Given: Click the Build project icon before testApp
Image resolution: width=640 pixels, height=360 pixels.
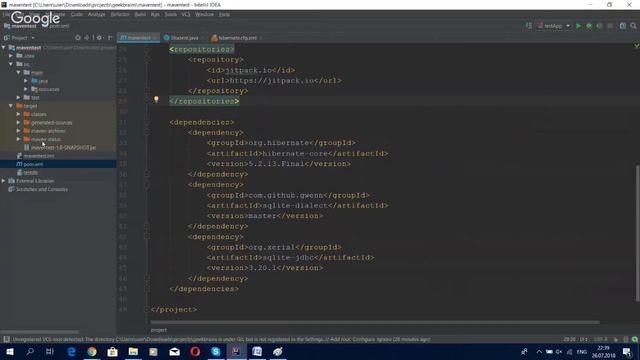Looking at the screenshot, I should [x=529, y=26].
